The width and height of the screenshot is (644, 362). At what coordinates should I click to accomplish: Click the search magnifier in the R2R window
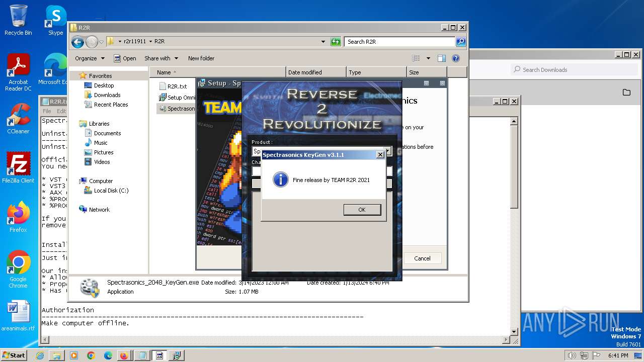[x=460, y=42]
